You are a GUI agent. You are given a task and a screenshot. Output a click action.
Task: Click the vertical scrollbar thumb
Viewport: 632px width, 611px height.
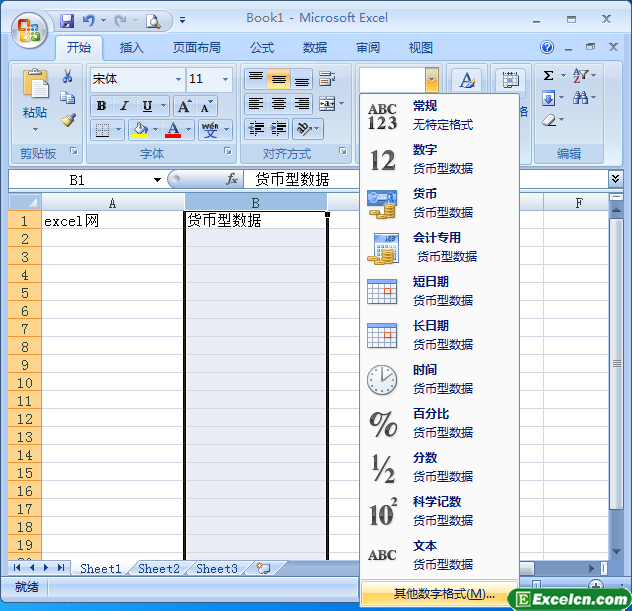(616, 364)
